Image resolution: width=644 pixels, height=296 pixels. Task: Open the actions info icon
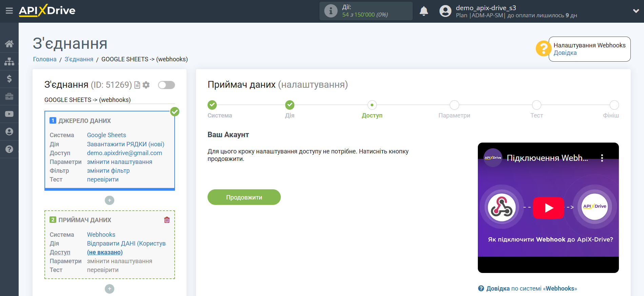(331, 11)
